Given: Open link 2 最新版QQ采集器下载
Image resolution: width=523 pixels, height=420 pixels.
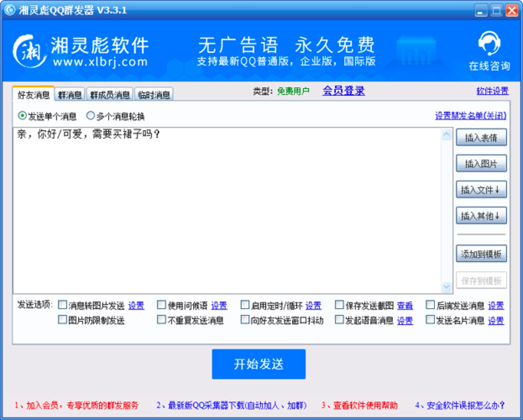Looking at the screenshot, I should pos(232,406).
